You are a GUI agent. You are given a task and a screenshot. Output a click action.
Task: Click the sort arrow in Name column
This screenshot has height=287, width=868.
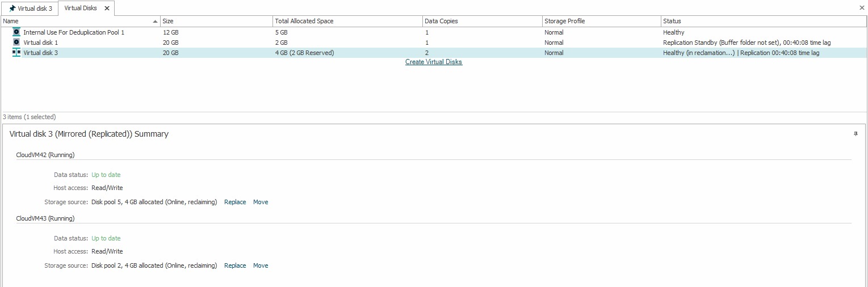point(156,22)
